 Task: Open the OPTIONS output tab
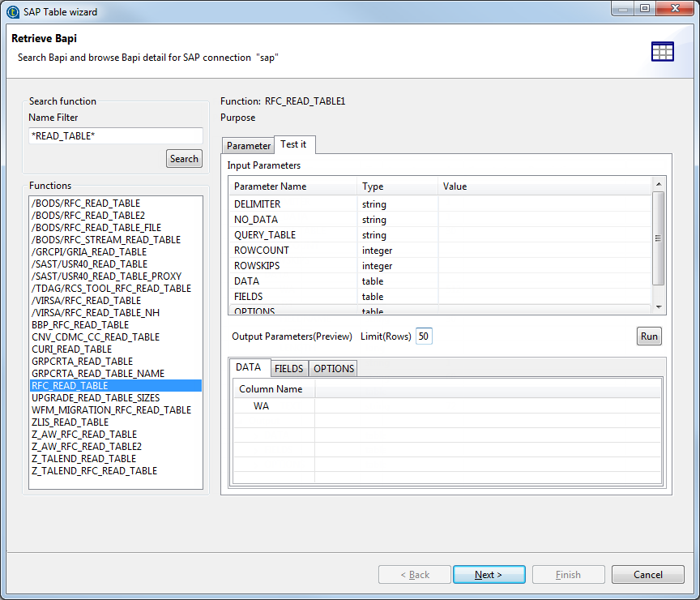pos(334,369)
